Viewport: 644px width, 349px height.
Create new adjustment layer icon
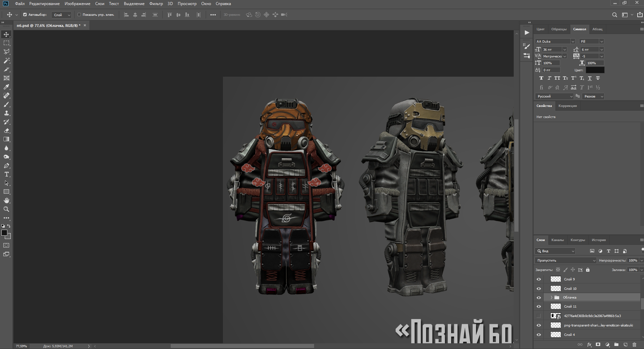607,344
